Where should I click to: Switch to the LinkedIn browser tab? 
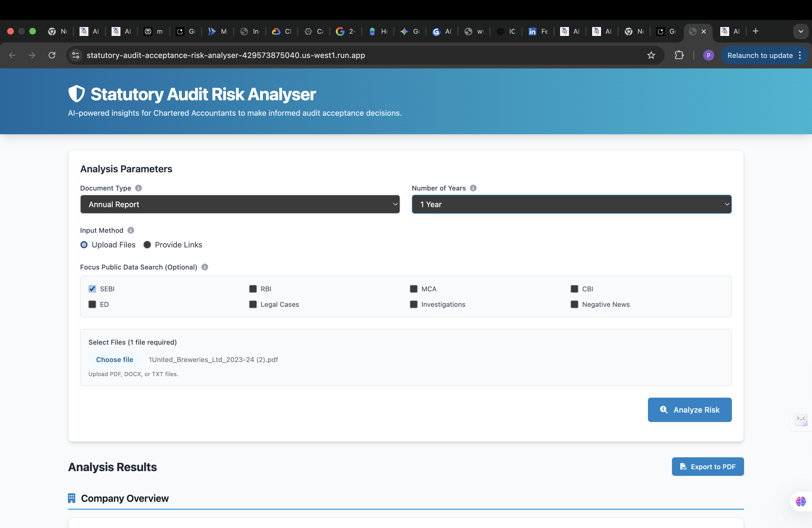point(538,31)
